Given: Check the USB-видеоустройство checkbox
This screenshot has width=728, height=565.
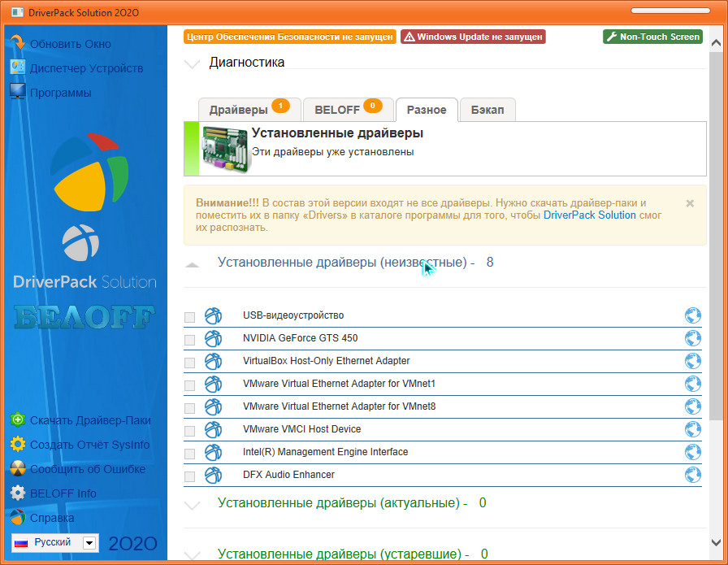Looking at the screenshot, I should (x=189, y=317).
